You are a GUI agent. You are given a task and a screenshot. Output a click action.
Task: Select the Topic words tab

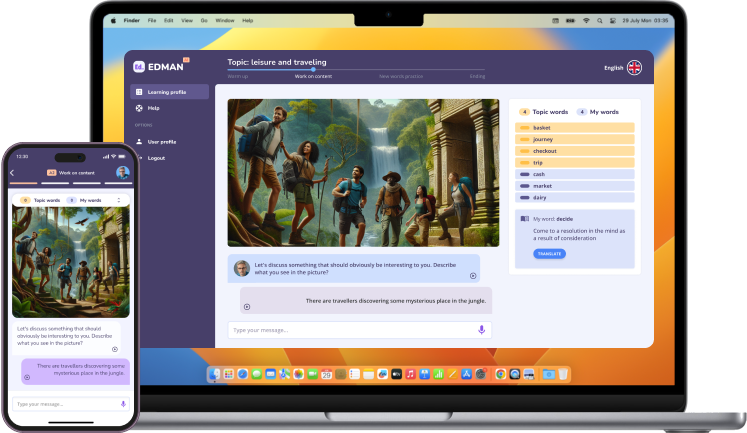click(x=549, y=113)
